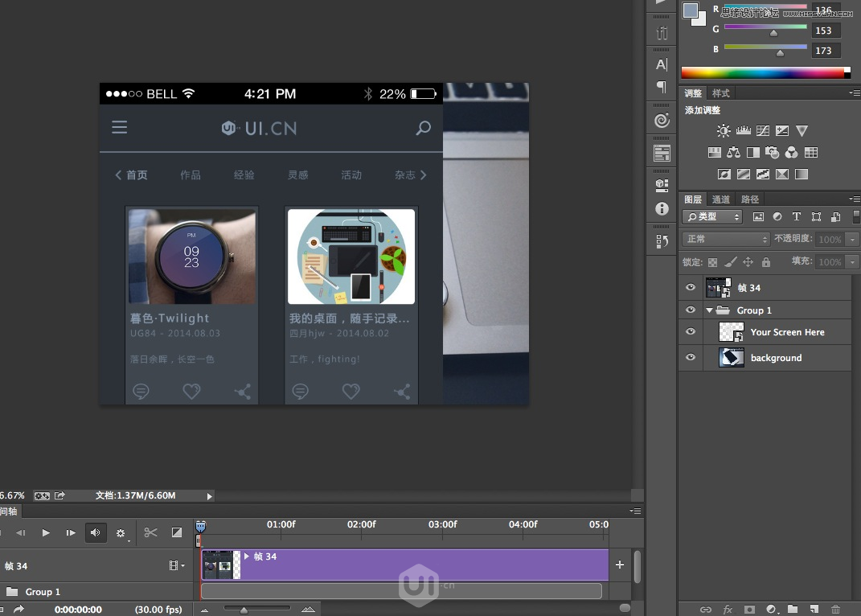Open timeline settings gear
Viewport: 861px width, 616px height.
121,532
